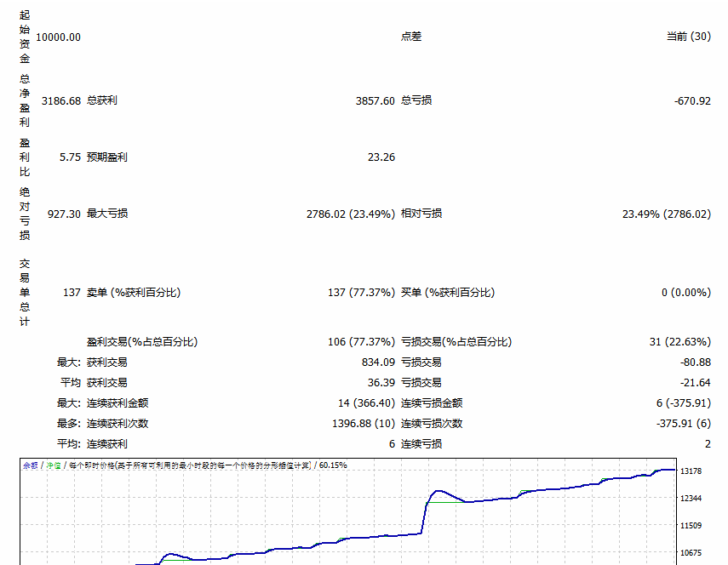This screenshot has height=565, width=728.
Task: Click the 预期盈利 expected payoff value 23.26
Action: pyautogui.click(x=381, y=157)
